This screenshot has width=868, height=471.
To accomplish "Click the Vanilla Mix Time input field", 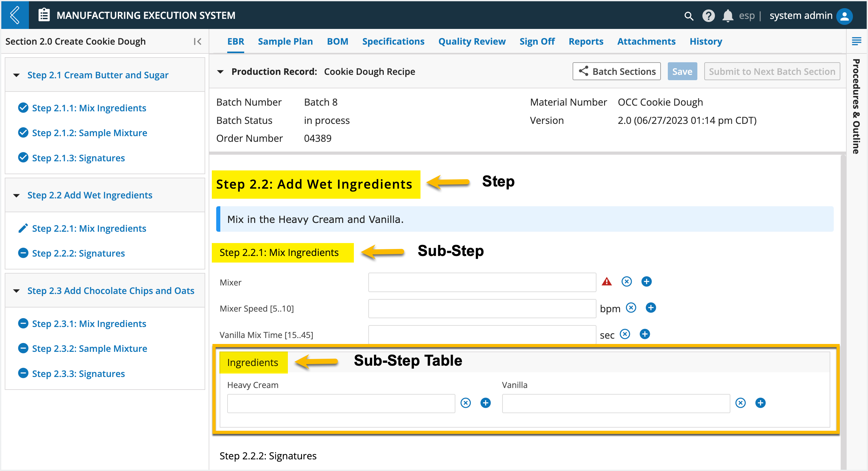I will coord(482,335).
